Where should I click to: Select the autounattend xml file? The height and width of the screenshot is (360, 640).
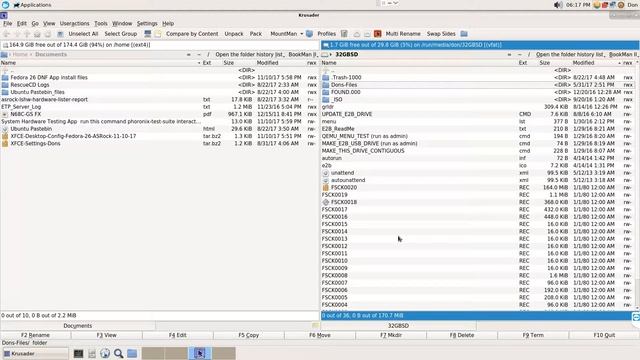(x=478, y=180)
